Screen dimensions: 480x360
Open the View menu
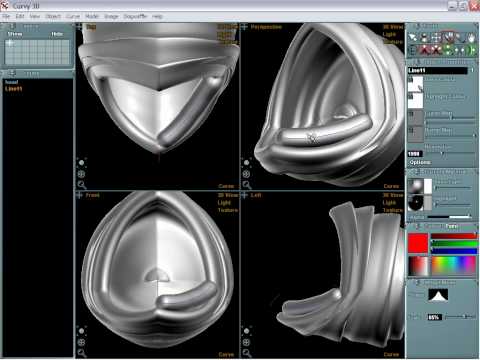pos(35,16)
